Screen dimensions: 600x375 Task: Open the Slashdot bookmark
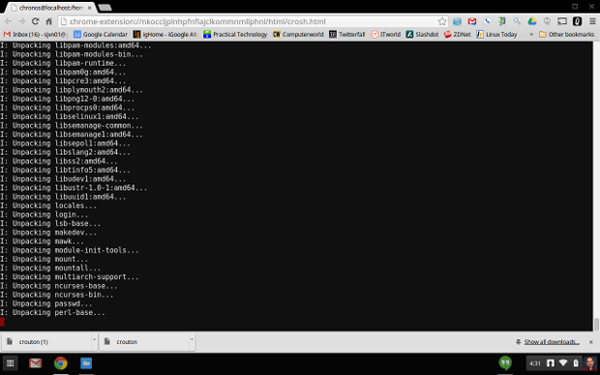(422, 34)
